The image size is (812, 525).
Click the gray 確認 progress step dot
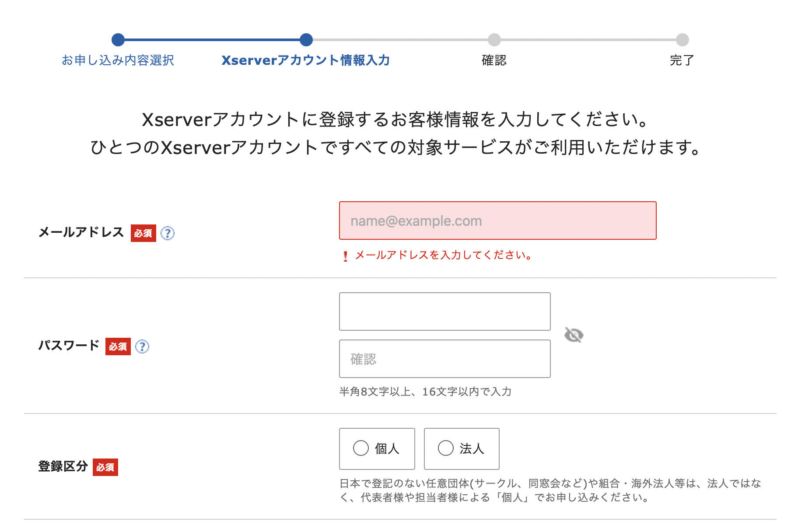[x=494, y=40]
